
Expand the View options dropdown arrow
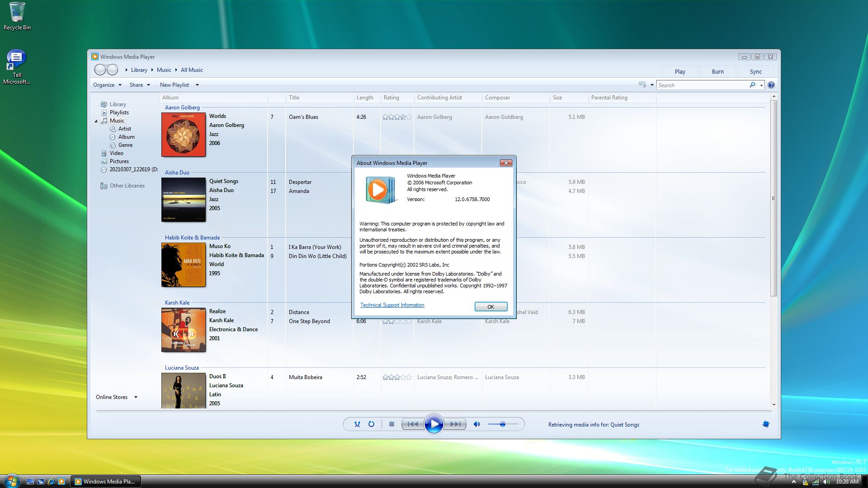(652, 85)
